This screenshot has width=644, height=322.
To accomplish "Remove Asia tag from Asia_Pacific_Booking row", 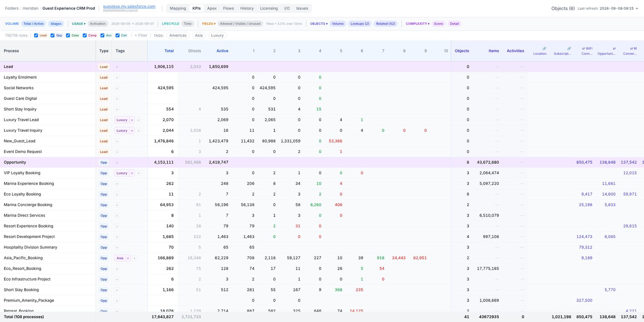I will pos(128,258).
